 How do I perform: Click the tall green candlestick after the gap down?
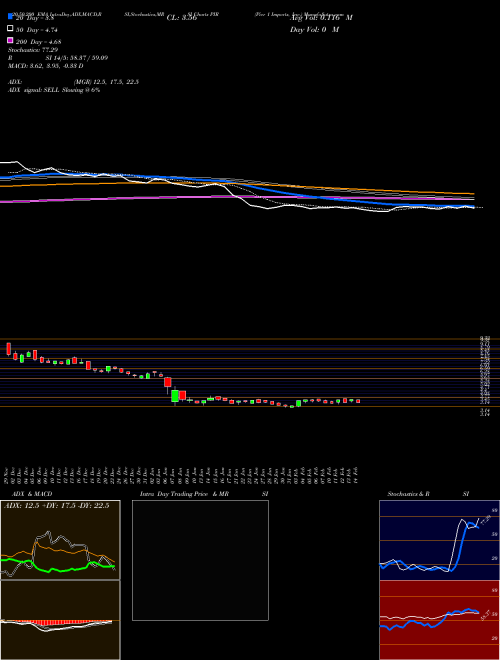(175, 397)
